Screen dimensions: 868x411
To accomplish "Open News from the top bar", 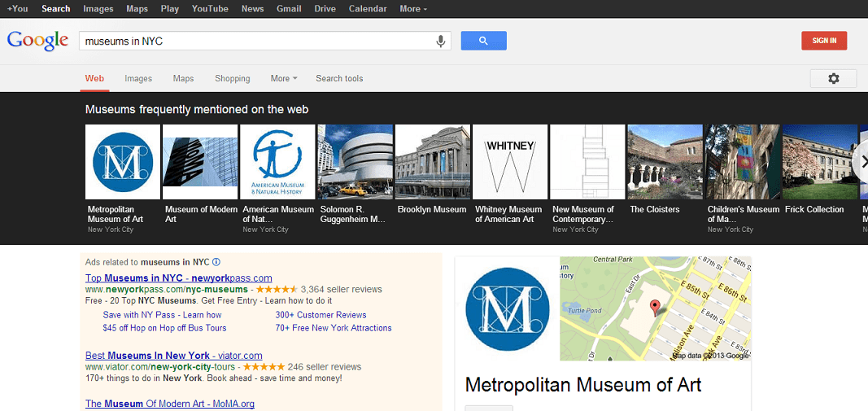I will tap(252, 9).
